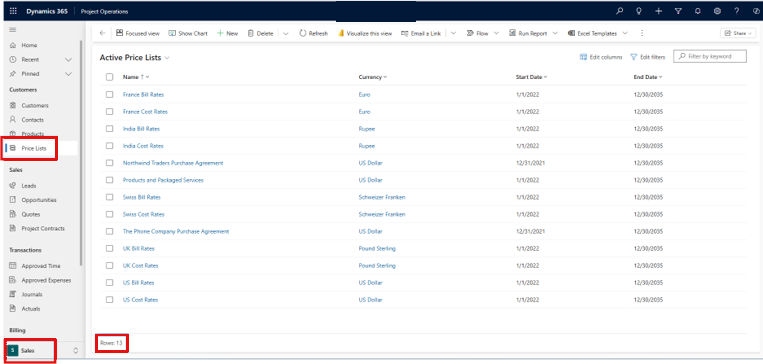Click Show Chart in the toolbar

(188, 34)
